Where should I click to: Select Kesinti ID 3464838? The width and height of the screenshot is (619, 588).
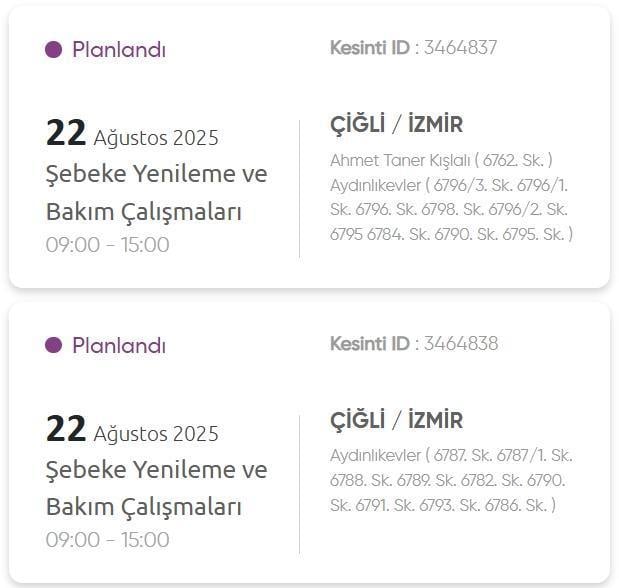pos(460,343)
